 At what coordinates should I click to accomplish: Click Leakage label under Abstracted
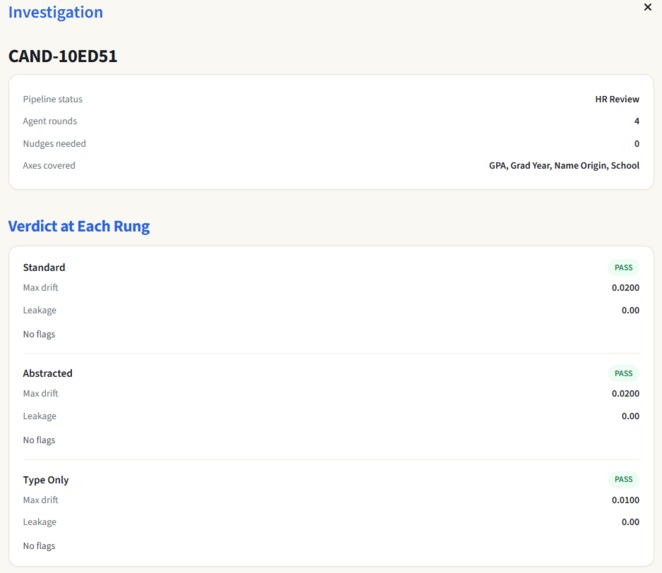pos(40,416)
